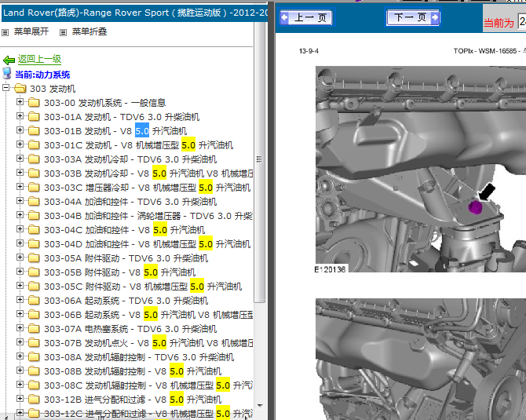Click folder icon of 303-05B 附件驱动
This screenshot has width=526, height=420.
34,272
